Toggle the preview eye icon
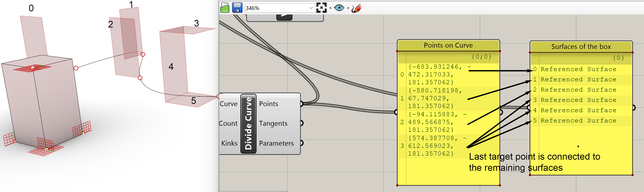 click(x=339, y=8)
